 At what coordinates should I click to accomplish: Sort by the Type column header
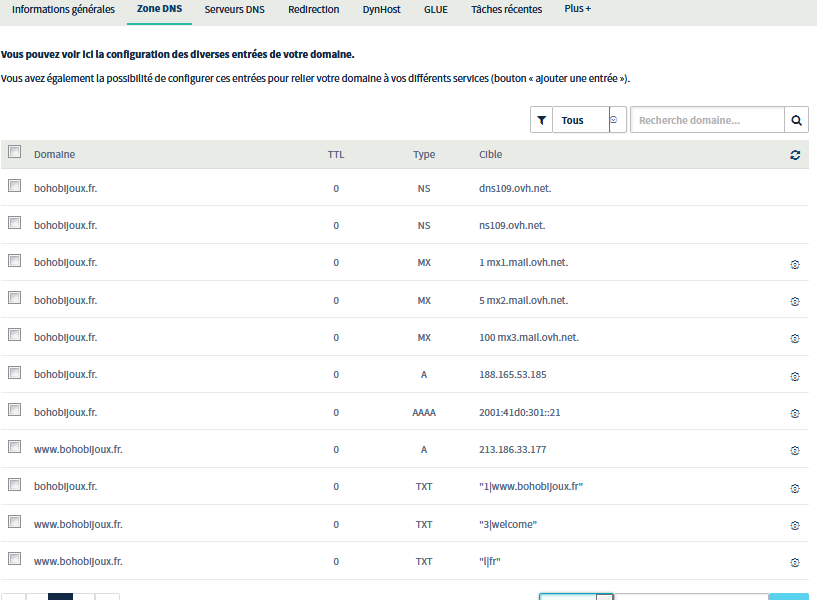(x=424, y=155)
